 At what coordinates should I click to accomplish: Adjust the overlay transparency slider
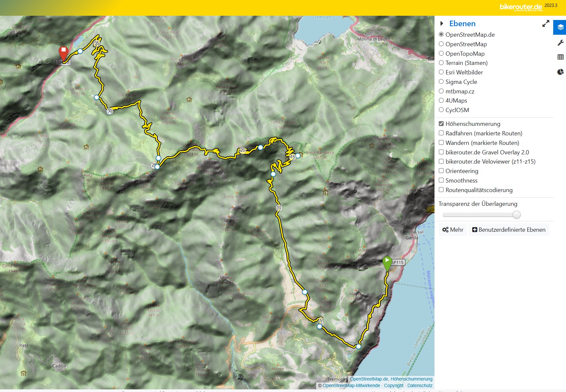(x=516, y=215)
